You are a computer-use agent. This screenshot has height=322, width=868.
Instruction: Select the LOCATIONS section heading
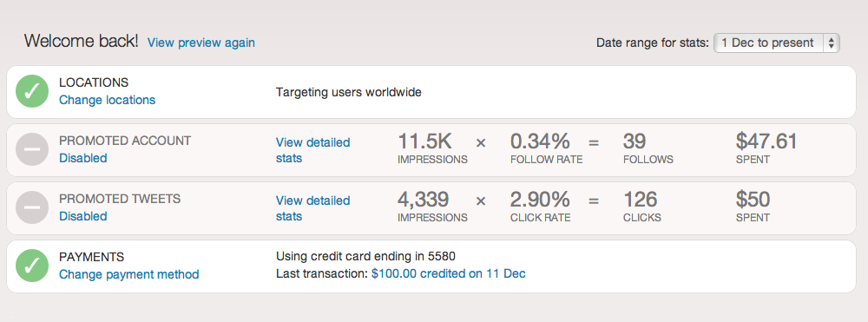coord(94,82)
